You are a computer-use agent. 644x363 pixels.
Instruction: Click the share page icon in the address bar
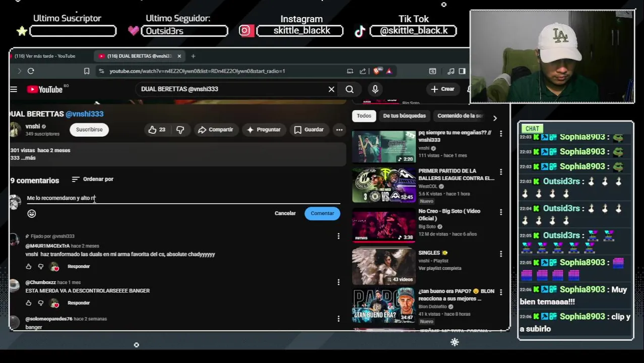point(362,71)
